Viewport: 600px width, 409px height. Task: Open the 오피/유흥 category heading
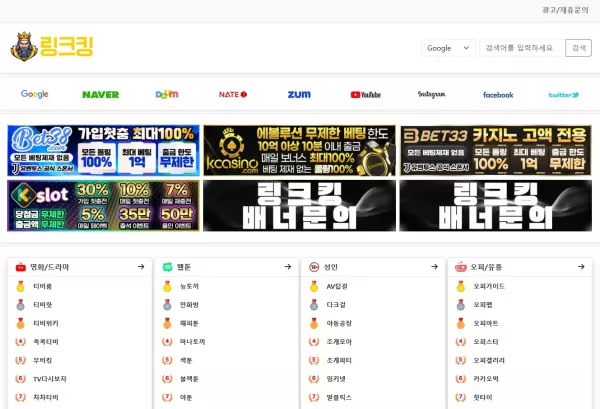486,267
